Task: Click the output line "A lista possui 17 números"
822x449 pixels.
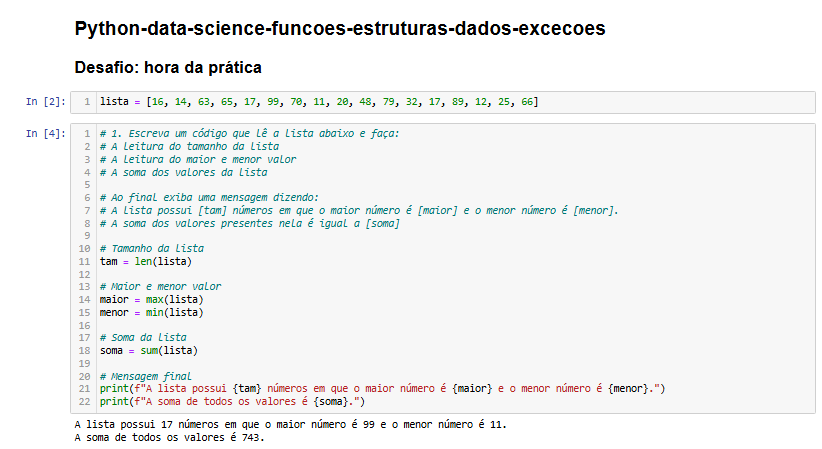Action: pyautogui.click(x=291, y=425)
